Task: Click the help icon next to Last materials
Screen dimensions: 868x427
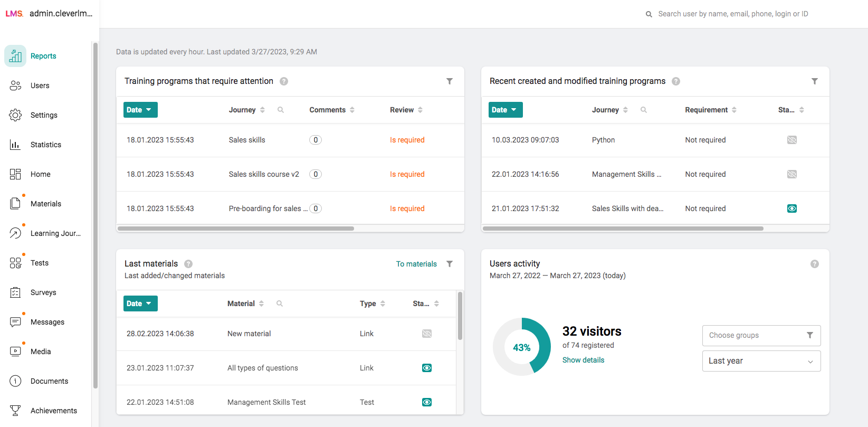Action: 188,264
